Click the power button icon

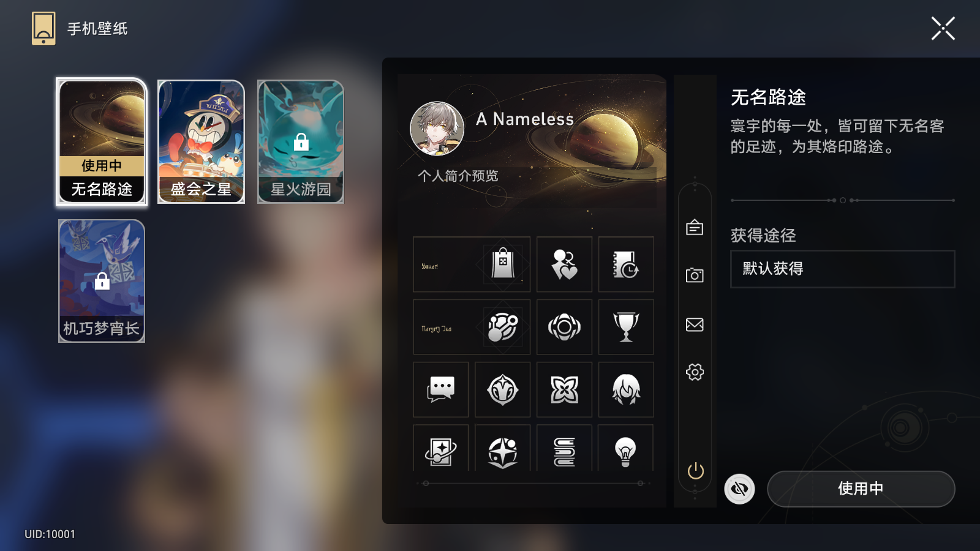pyautogui.click(x=695, y=471)
